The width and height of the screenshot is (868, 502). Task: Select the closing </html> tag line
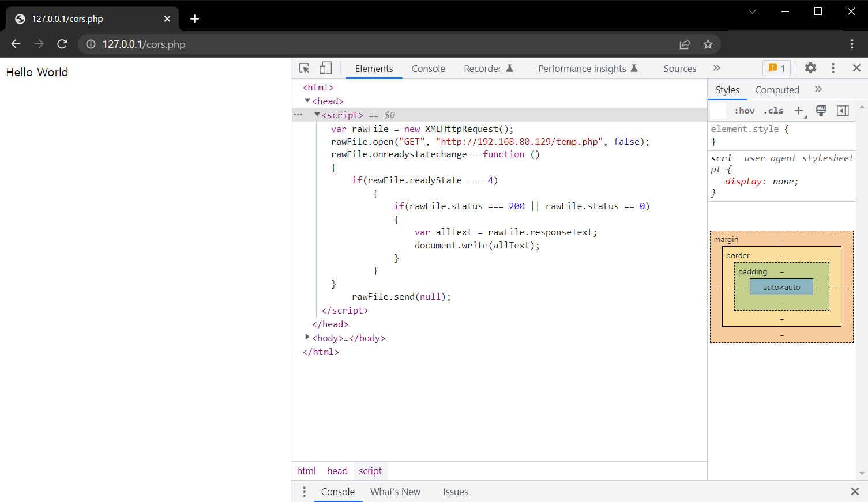pyautogui.click(x=321, y=352)
